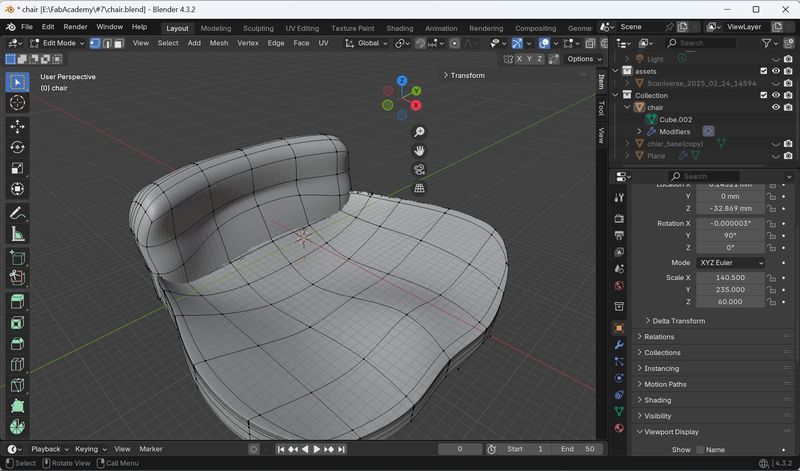Screen dimensions: 800x471
Task: Expand the Delta Transform section
Action: [676, 320]
